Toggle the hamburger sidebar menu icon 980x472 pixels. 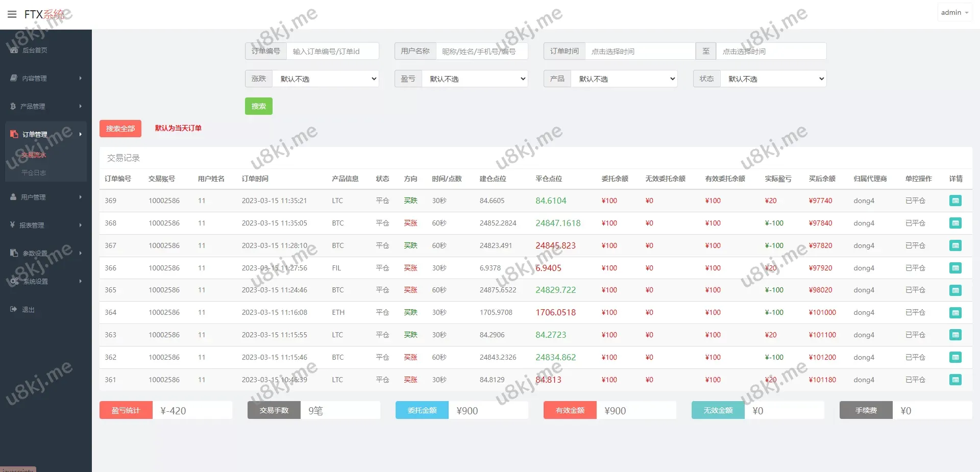[12, 14]
